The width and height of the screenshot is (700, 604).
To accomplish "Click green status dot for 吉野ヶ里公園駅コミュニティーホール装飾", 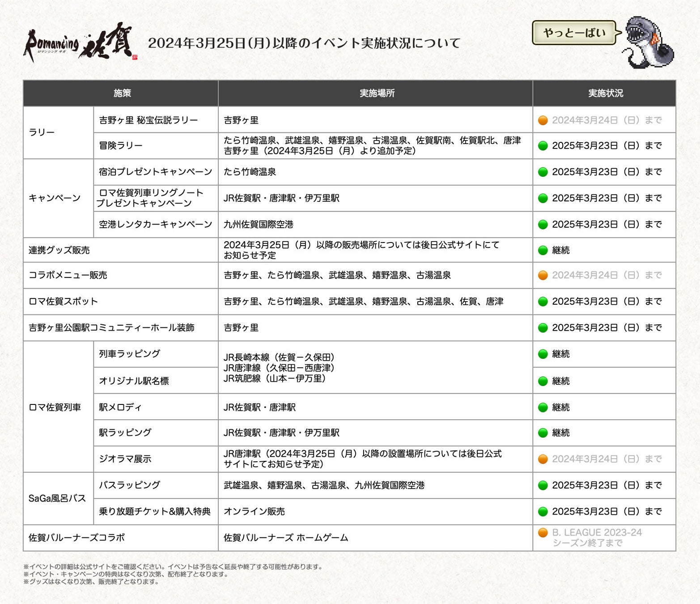I will [x=543, y=328].
